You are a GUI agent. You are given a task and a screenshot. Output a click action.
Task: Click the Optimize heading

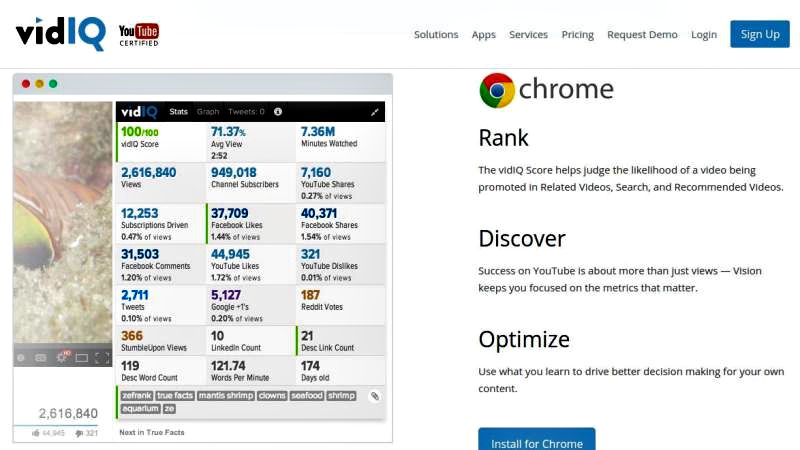point(524,340)
